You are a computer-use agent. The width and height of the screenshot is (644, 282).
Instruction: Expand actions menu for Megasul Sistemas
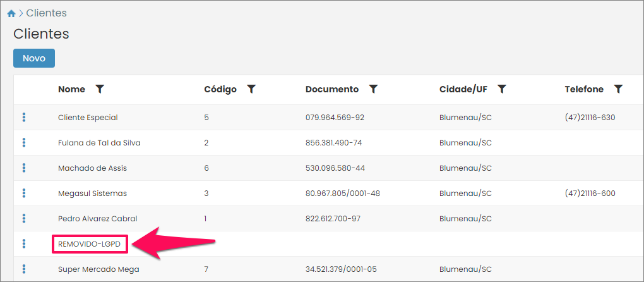(x=24, y=193)
